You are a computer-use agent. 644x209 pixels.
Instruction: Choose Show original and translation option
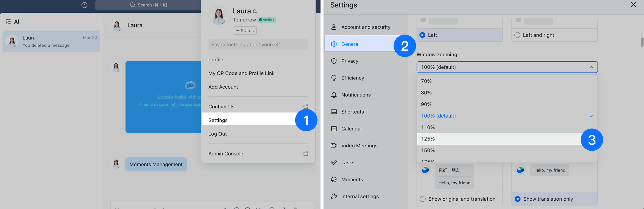point(423,199)
